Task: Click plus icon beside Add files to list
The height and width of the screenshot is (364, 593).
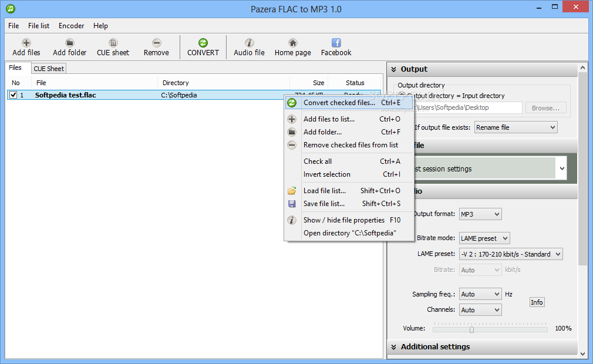Action: 292,119
